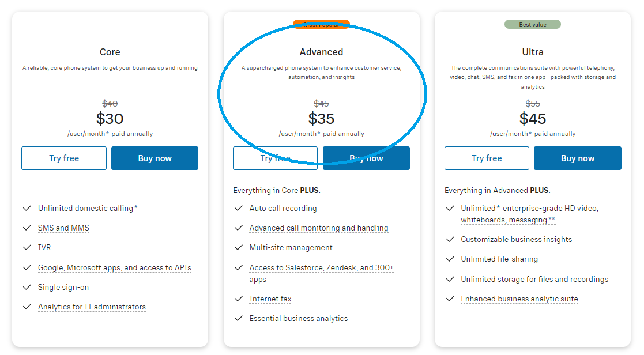Open the Multi-site management feature link
The width and height of the screenshot is (644, 355).
point(291,248)
